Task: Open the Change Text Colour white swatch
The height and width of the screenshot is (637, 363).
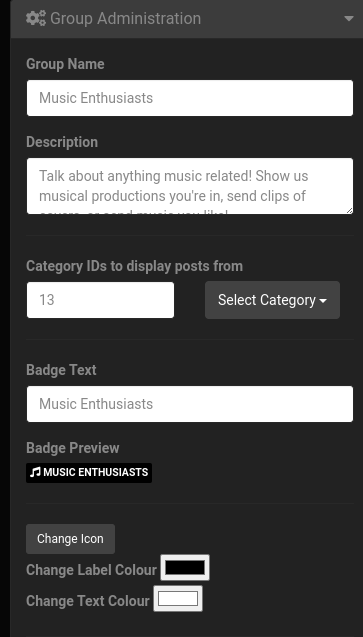Action: click(178, 598)
